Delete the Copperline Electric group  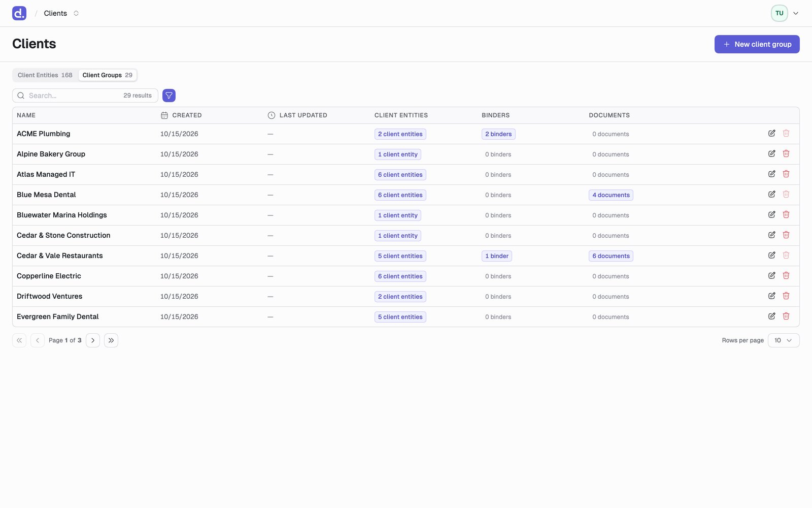[x=786, y=275]
